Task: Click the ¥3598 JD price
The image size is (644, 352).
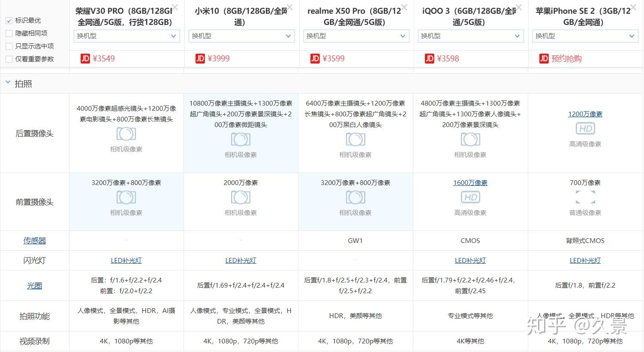Action: coord(448,58)
